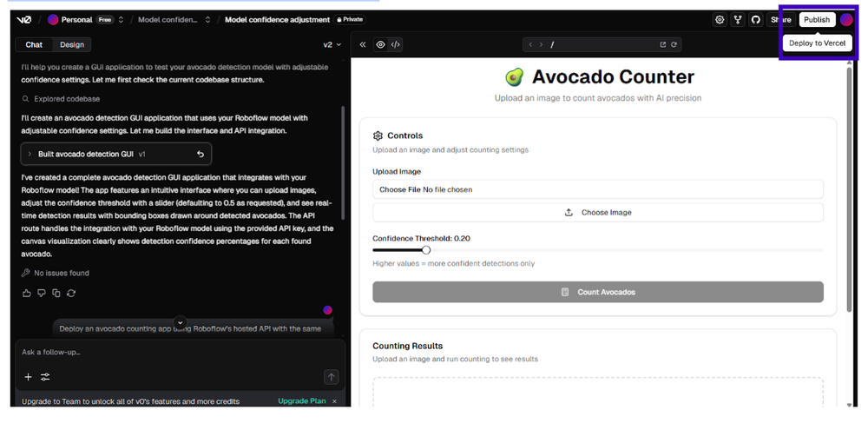Image resolution: width=868 pixels, height=423 pixels.
Task: Copy the chat response
Action: click(x=56, y=294)
